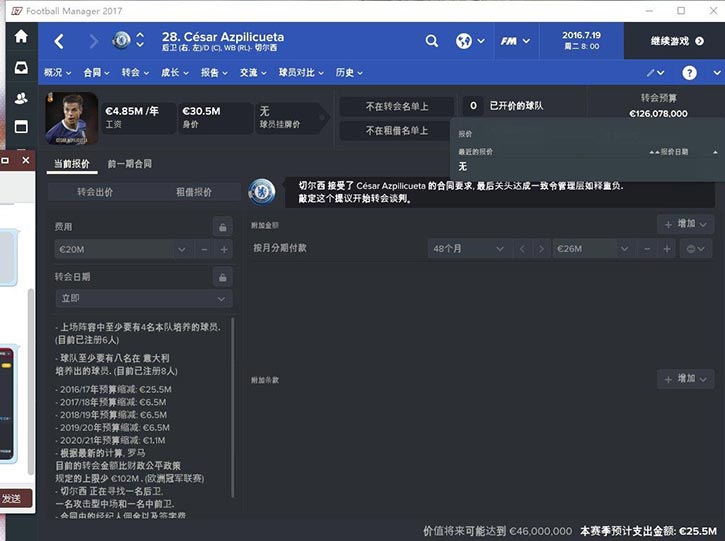Viewport: 725px width, 541px height.
Task: Open the world globe menu
Action: (470, 41)
